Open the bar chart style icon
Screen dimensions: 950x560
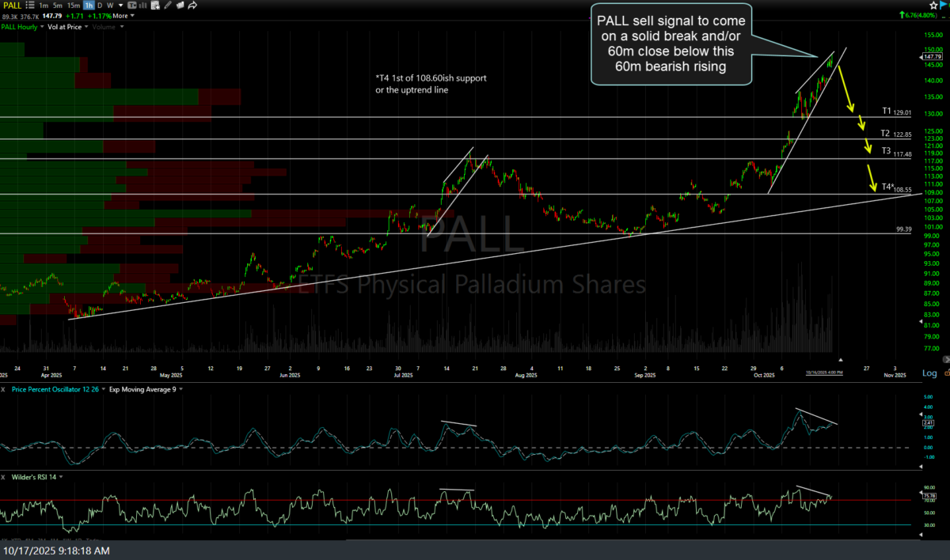click(x=142, y=6)
